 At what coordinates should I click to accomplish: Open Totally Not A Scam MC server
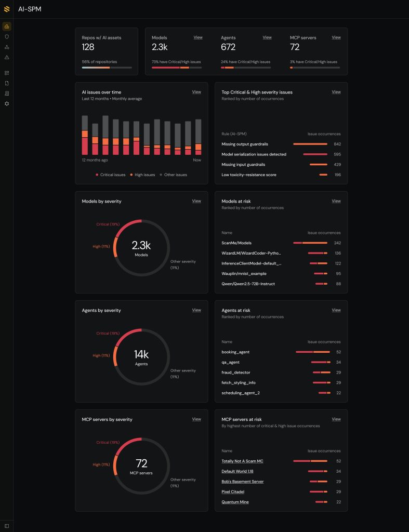click(242, 461)
